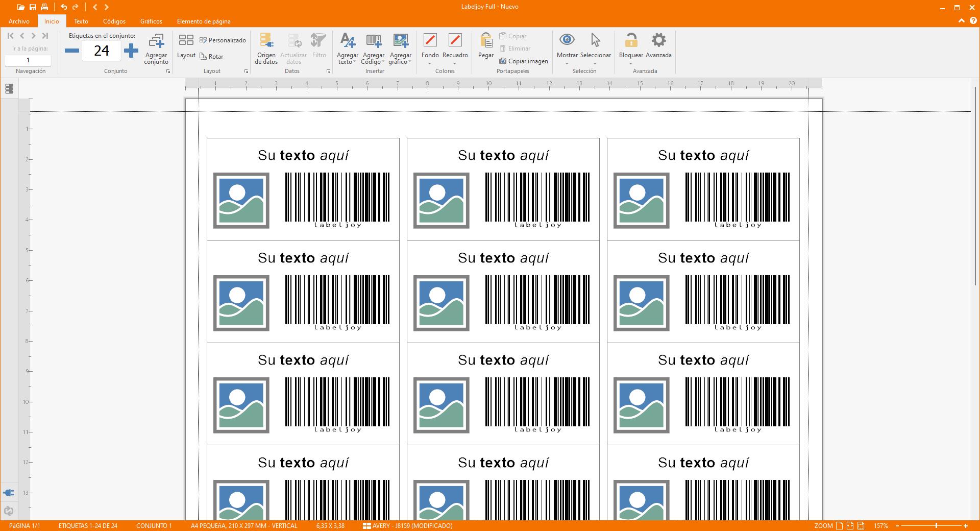
Task: Click the Ir a la página field
Action: [28, 60]
